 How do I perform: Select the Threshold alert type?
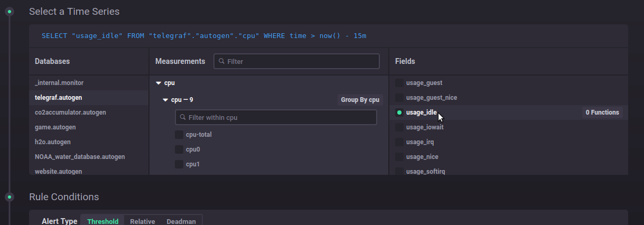102,221
